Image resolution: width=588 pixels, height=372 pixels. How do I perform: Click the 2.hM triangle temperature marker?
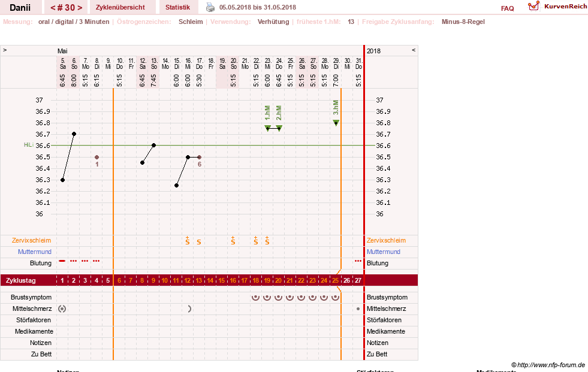point(279,128)
